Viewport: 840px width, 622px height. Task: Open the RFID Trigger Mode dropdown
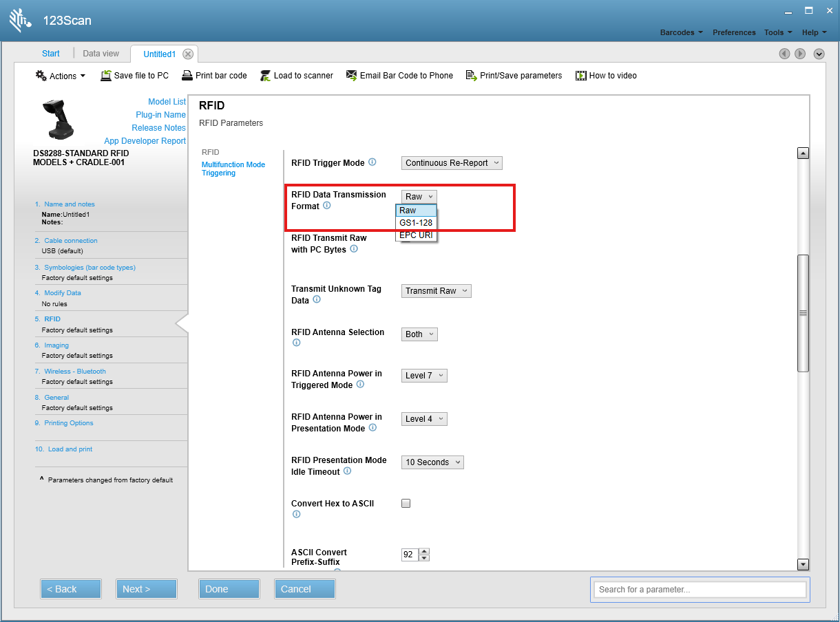click(x=452, y=163)
